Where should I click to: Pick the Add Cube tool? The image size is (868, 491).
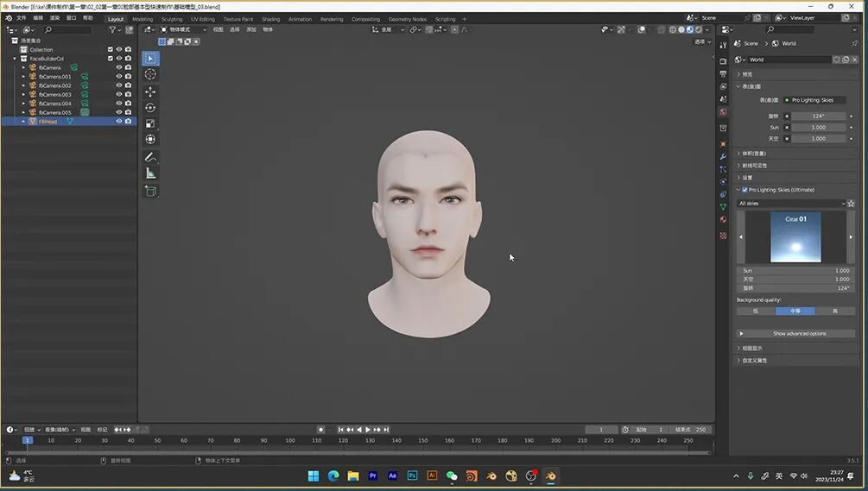(150, 192)
